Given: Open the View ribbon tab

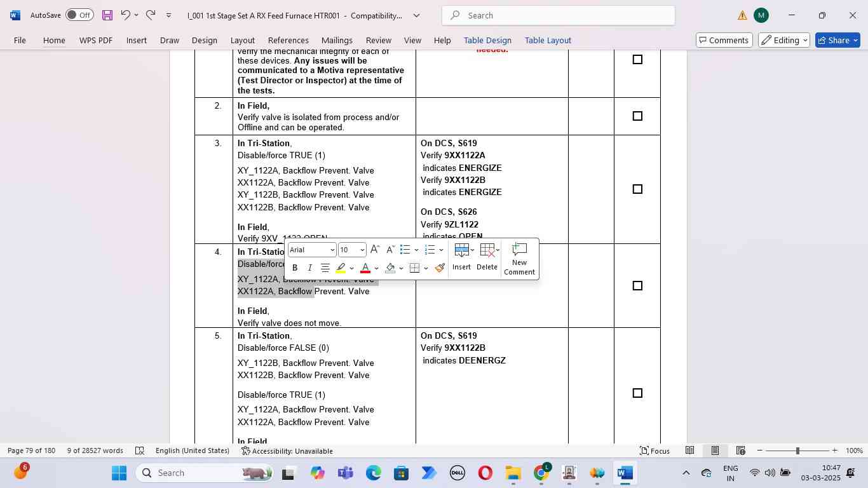Looking at the screenshot, I should 412,40.
